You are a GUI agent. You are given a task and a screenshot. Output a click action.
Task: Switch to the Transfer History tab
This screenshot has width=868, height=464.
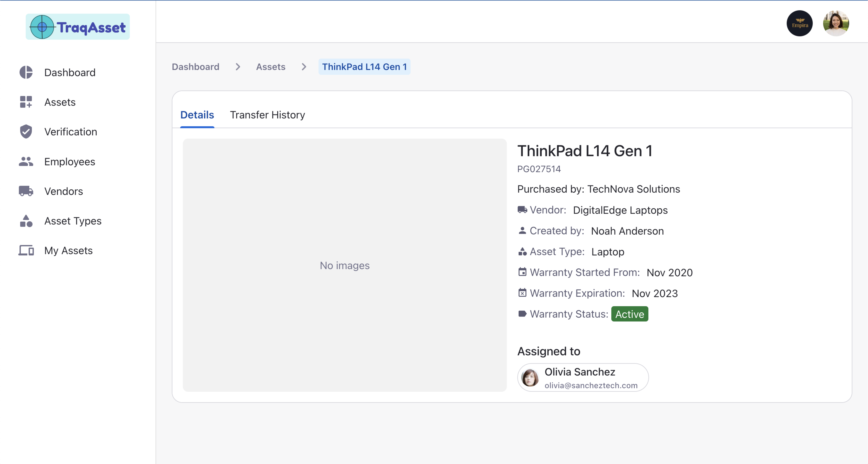[268, 115]
